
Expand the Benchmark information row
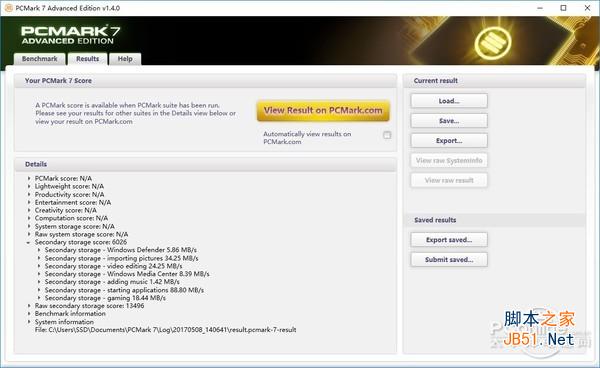(29, 313)
